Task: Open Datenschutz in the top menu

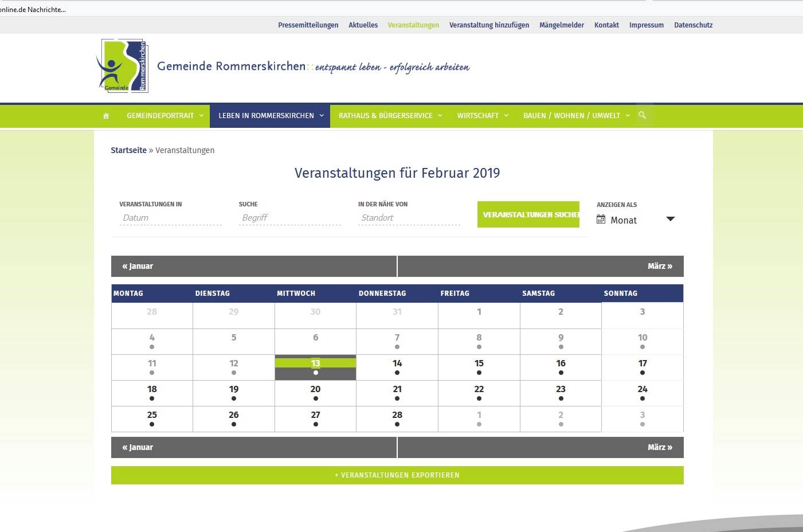Action: (x=694, y=25)
